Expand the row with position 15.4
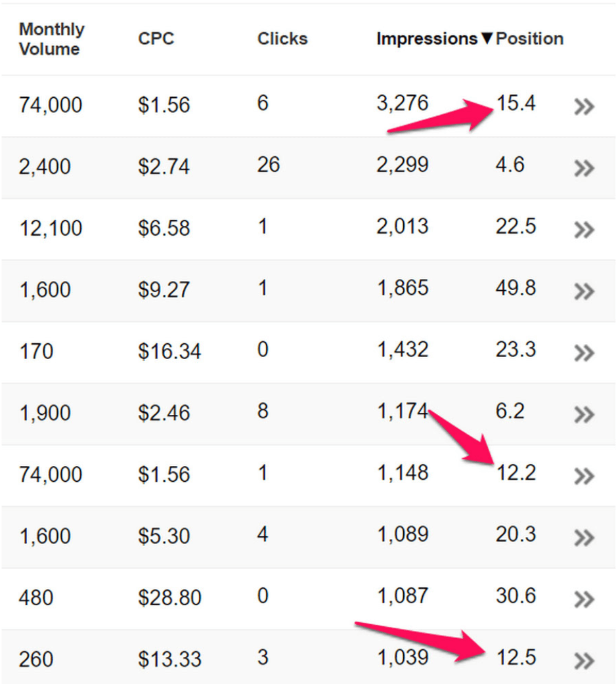This screenshot has width=616, height=684. (x=584, y=106)
